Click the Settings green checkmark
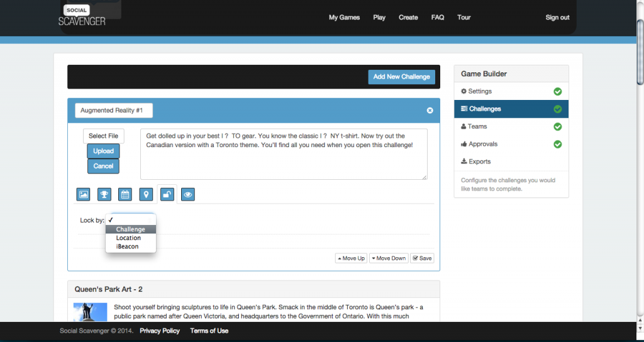This screenshot has height=342, width=644. tap(557, 92)
